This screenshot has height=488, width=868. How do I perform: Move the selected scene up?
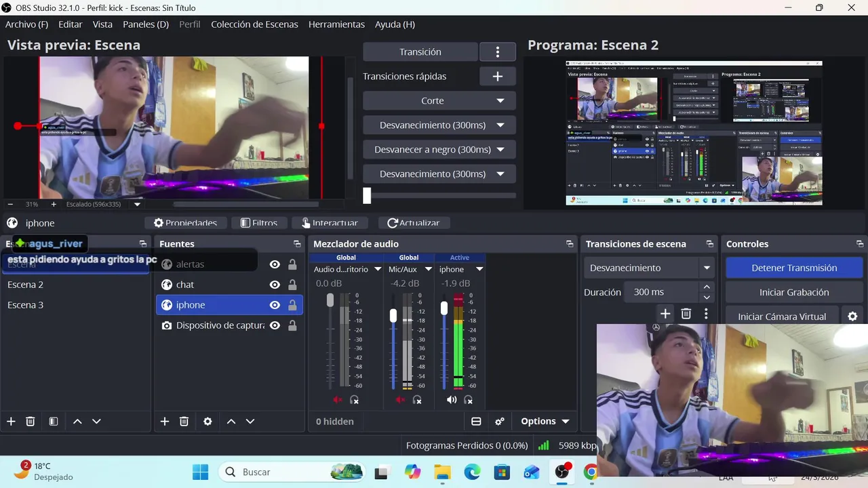[77, 422]
